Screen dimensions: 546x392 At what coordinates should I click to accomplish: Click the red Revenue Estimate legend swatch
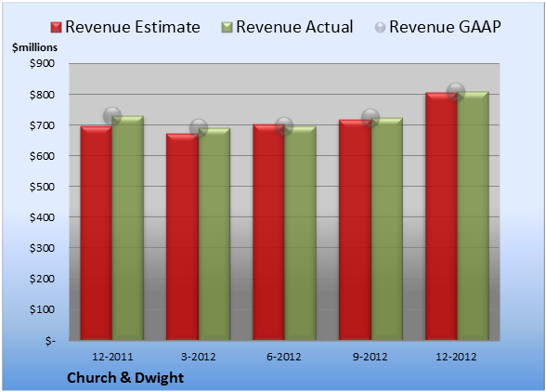point(56,28)
